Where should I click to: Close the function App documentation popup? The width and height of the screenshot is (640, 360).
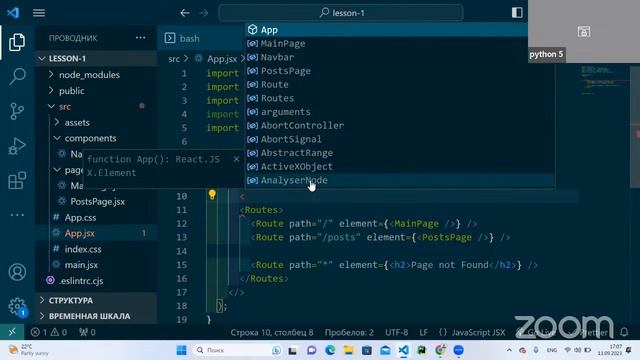236,159
